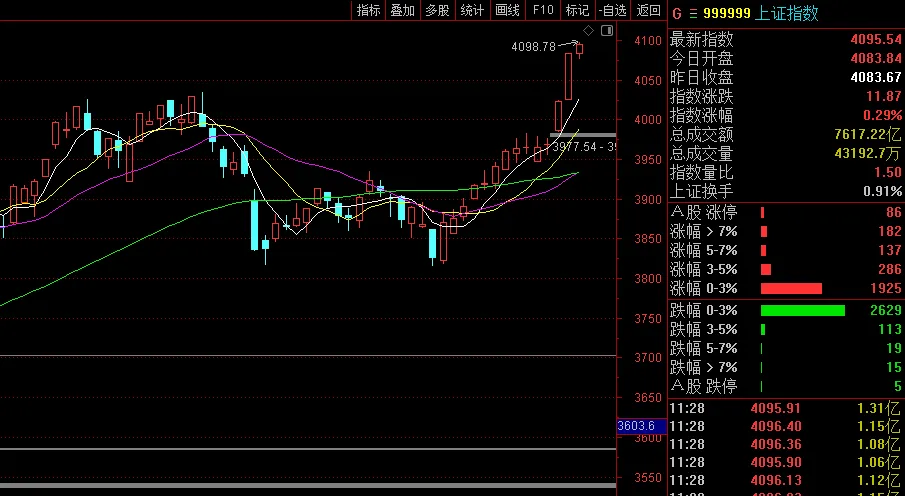Click the red 涨幅 0-3% bar

pyautogui.click(x=791, y=288)
